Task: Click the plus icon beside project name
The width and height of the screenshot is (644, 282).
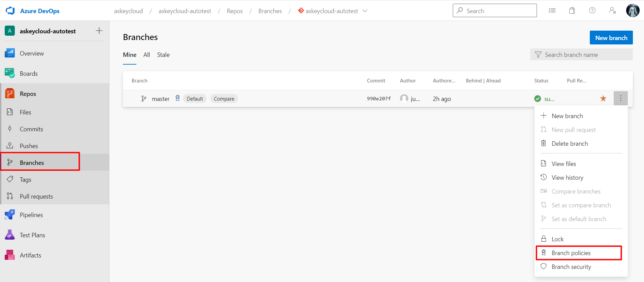Action: 99,31
